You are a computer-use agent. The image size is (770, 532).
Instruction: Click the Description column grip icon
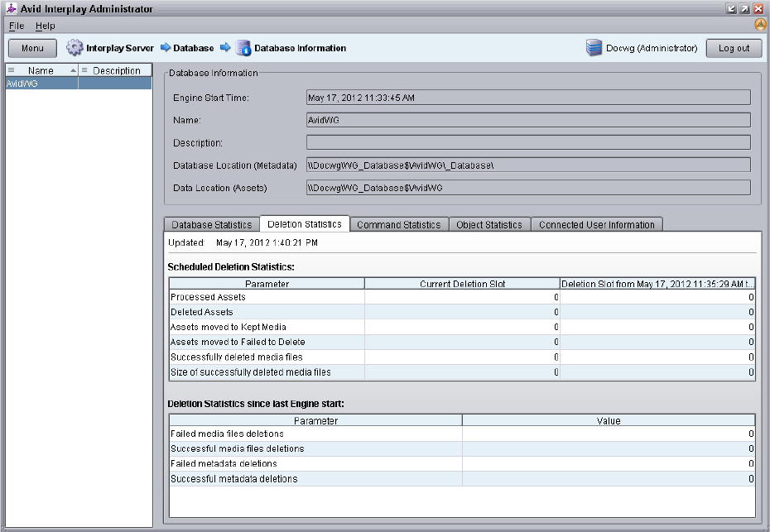[84, 71]
